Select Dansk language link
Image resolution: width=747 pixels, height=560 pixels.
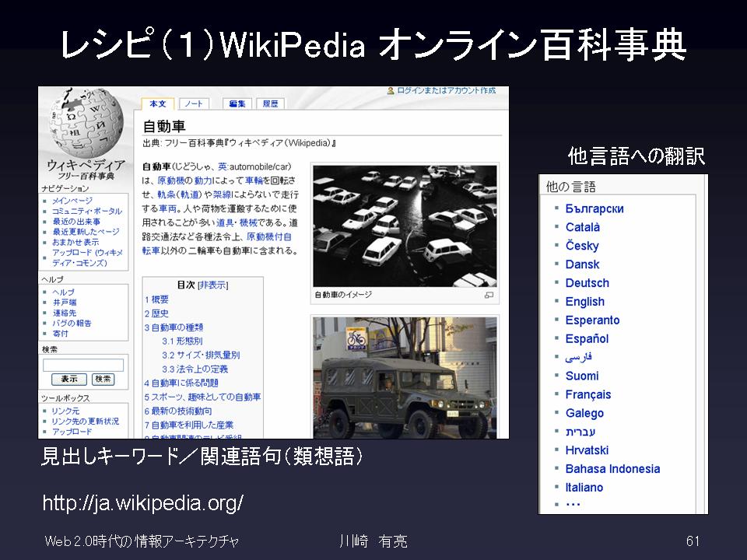[582, 264]
